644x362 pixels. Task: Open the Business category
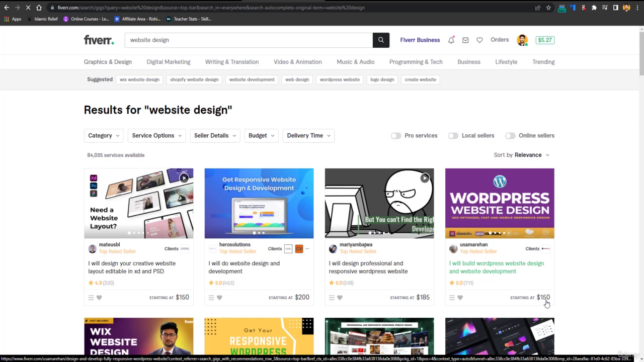[x=469, y=62]
